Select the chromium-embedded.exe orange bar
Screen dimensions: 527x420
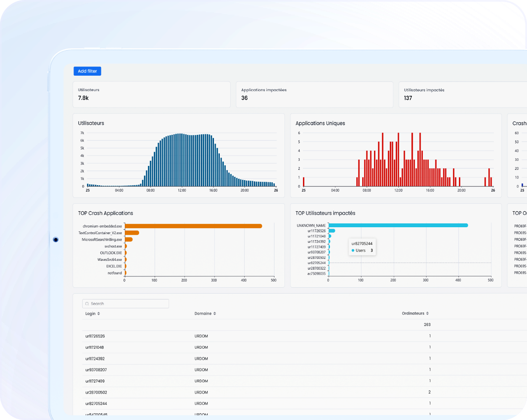pos(193,226)
